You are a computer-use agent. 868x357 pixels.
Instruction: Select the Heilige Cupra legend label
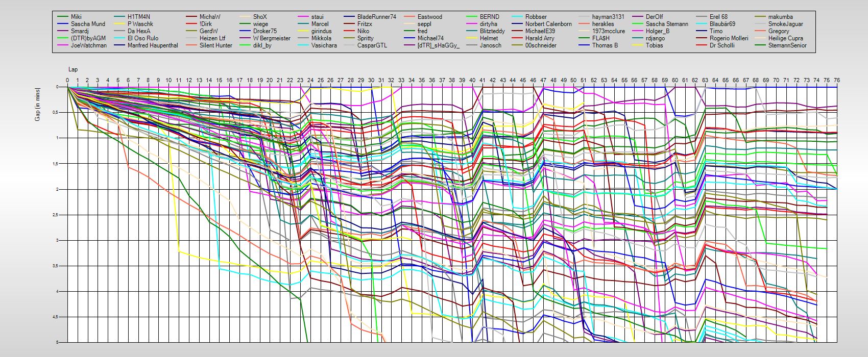(x=786, y=38)
